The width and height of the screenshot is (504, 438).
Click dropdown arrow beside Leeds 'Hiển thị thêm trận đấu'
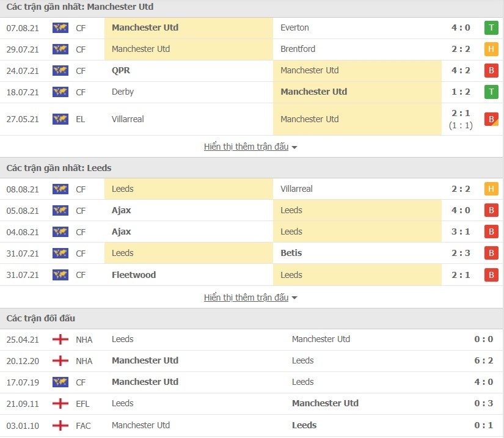click(x=294, y=298)
